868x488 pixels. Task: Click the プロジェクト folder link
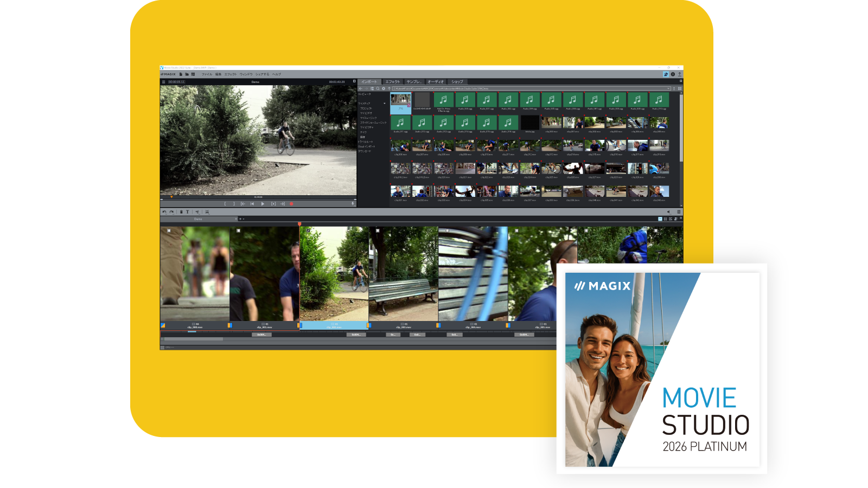(x=366, y=108)
